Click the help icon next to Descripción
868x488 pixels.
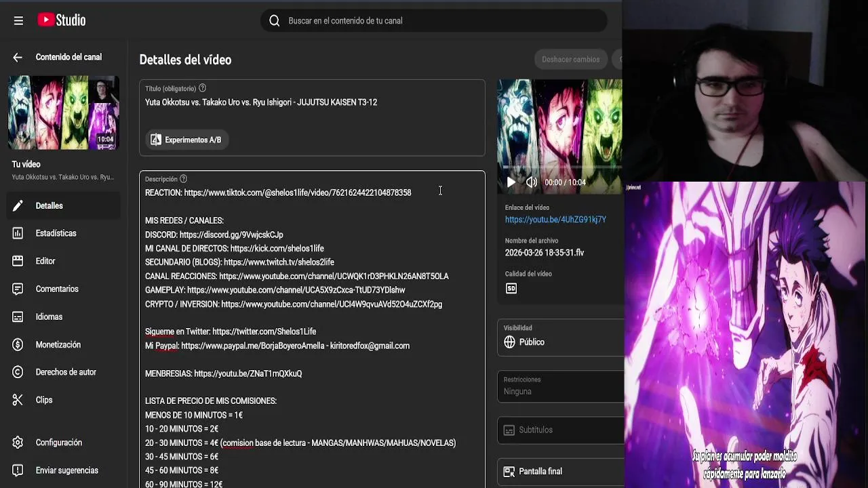coord(183,179)
